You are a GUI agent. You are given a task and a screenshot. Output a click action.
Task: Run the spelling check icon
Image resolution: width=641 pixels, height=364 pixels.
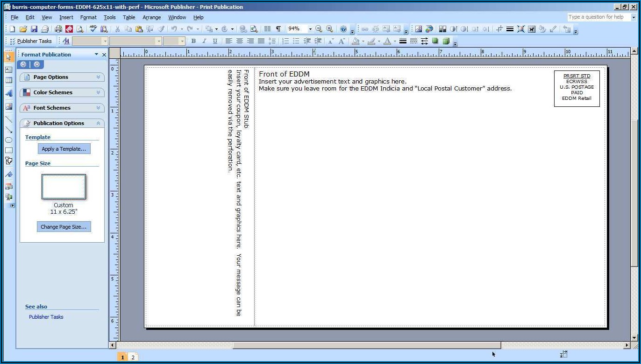93,29
